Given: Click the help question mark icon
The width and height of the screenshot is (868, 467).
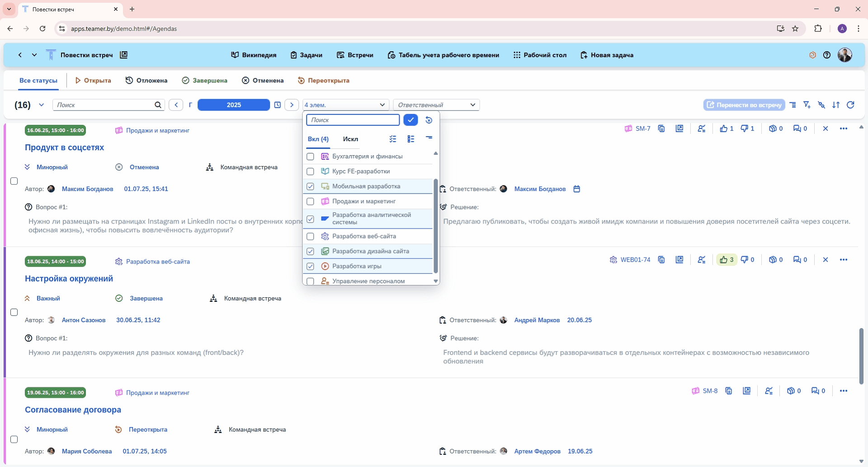Looking at the screenshot, I should point(827,55).
